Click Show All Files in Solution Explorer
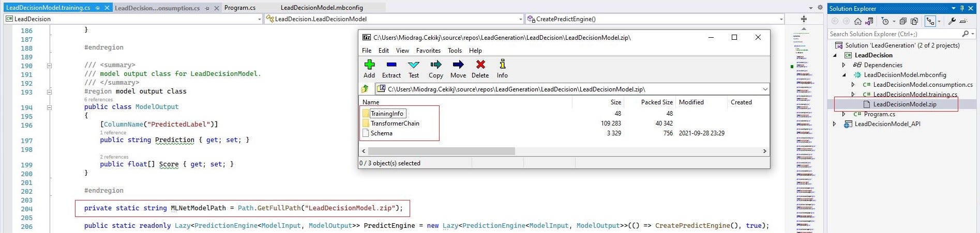980x233 pixels. click(x=914, y=21)
